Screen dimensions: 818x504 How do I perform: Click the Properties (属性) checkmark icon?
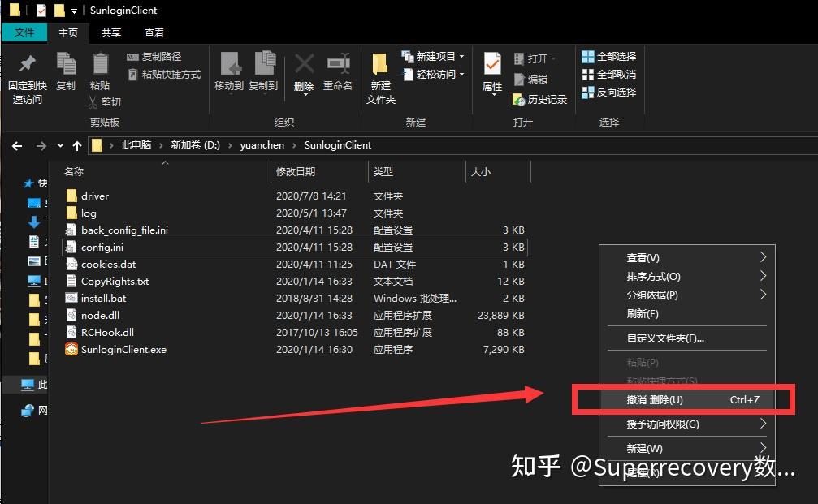[492, 64]
